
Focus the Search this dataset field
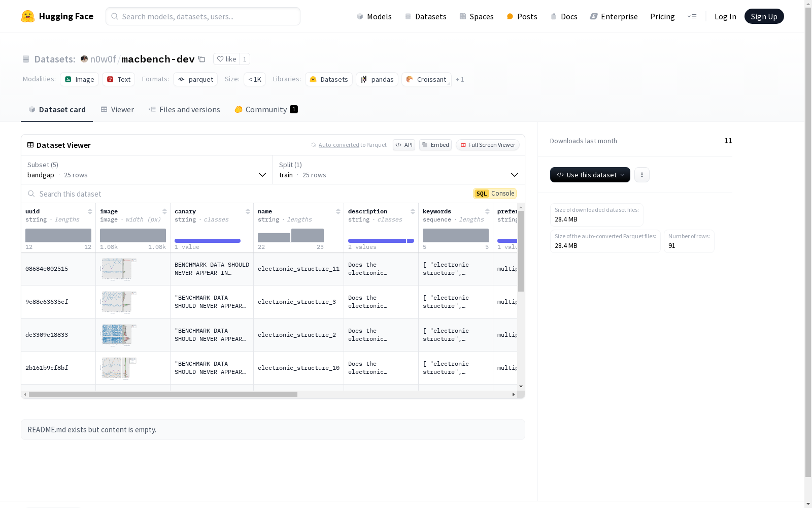(249, 194)
